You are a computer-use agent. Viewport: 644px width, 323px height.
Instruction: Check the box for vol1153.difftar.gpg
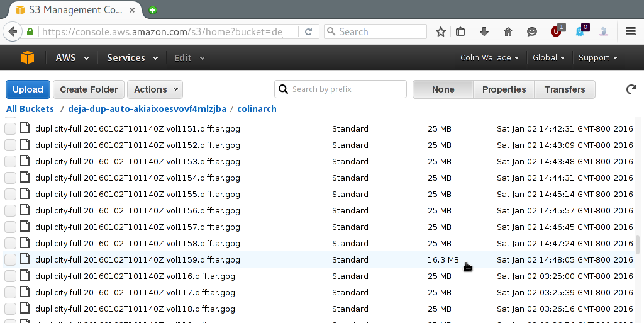[x=10, y=161]
